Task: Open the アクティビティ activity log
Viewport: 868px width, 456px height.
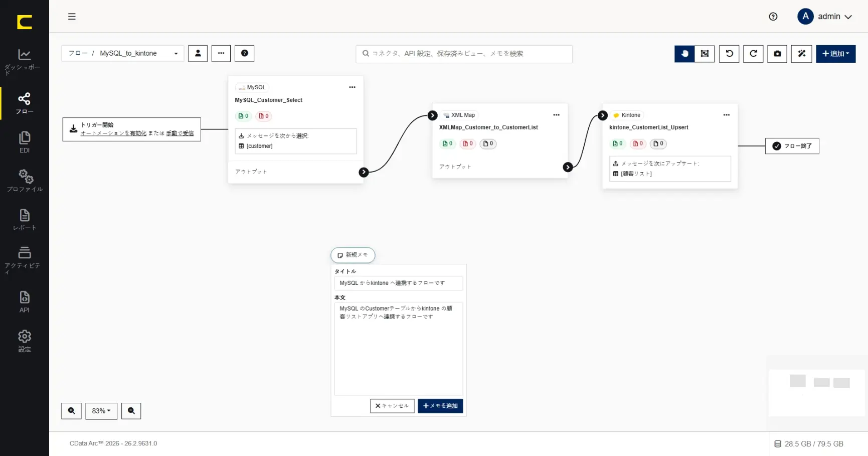Action: (x=24, y=260)
